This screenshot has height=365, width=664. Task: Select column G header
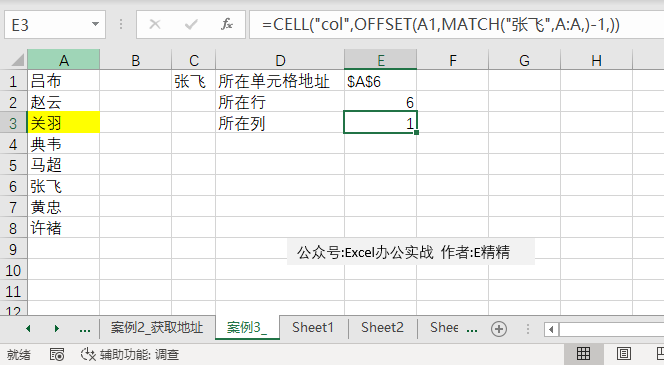pos(524,60)
